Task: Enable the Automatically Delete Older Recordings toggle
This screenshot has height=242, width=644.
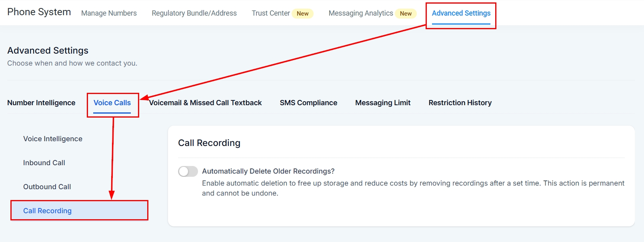Action: (x=188, y=172)
